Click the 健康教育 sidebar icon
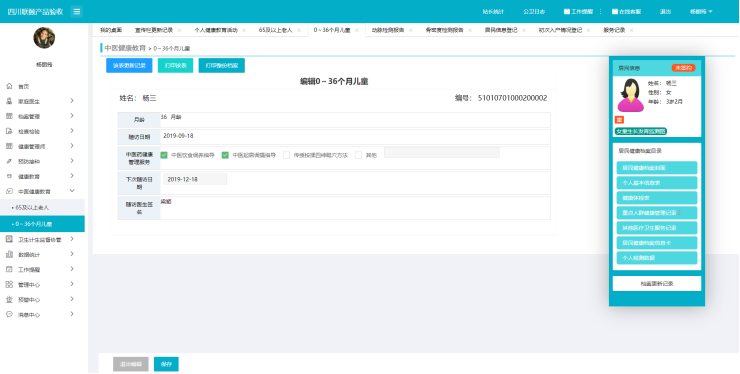This screenshot has width=740, height=374. 9,176
